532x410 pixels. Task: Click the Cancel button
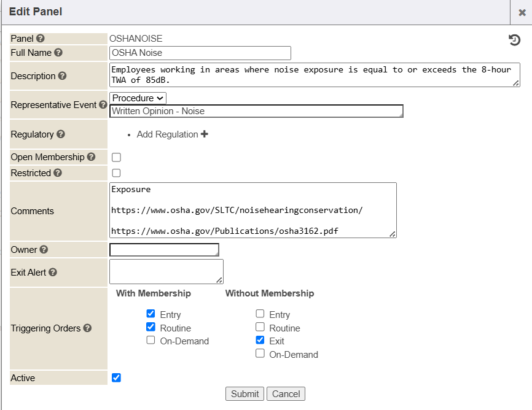point(286,394)
